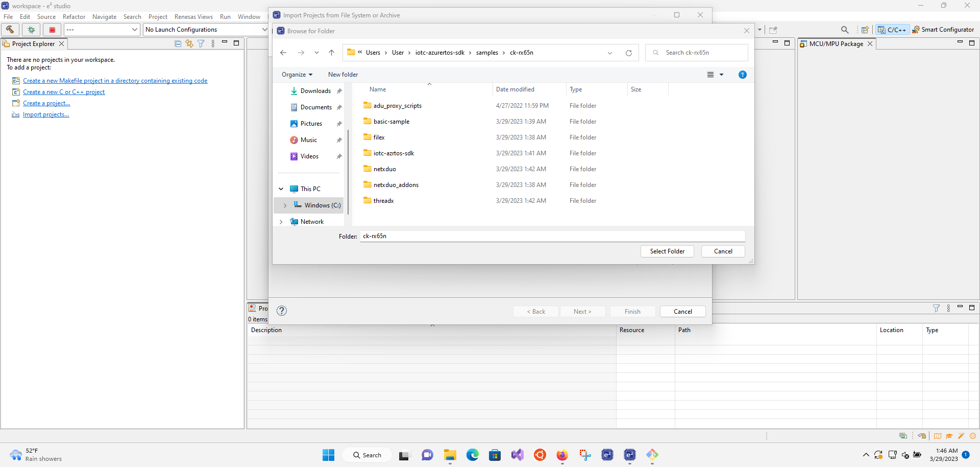Click the Windows Start button

(x=328, y=455)
